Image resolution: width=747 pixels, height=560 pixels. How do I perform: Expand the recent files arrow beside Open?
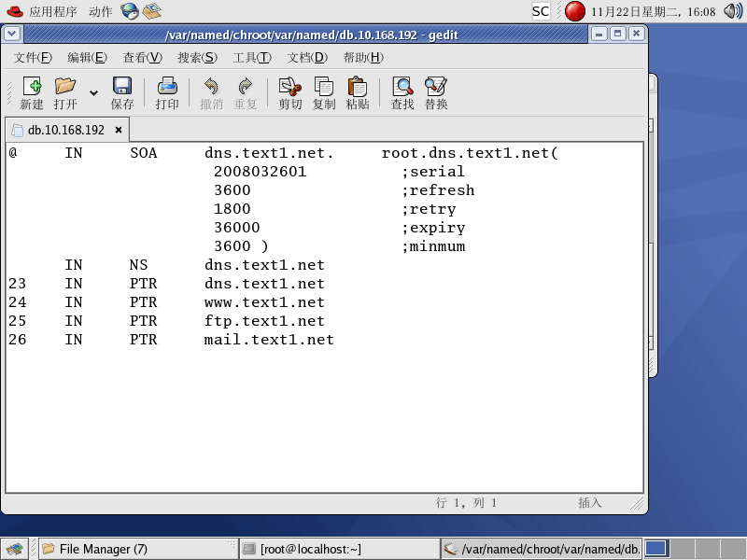pyautogui.click(x=93, y=93)
